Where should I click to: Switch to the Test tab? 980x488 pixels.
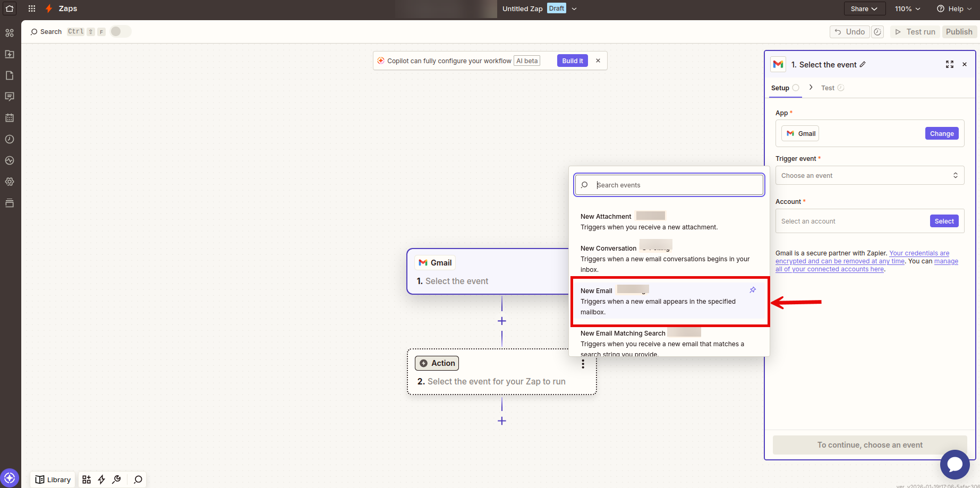click(832, 88)
